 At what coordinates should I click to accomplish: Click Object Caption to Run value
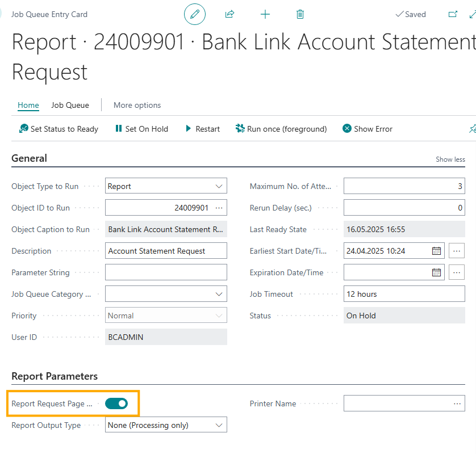(x=166, y=229)
